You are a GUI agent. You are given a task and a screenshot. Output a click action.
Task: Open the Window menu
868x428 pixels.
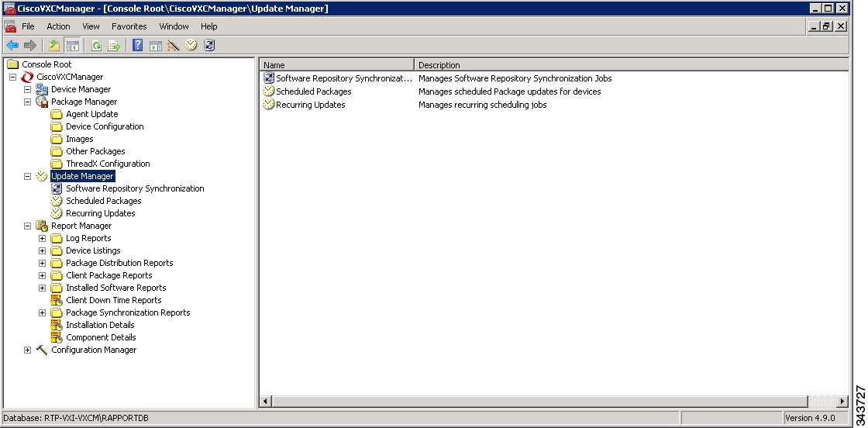(x=174, y=26)
